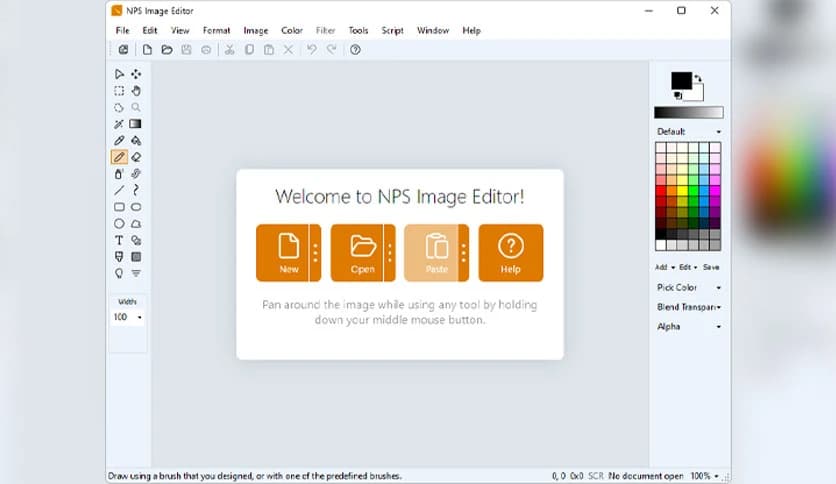836x484 pixels.
Task: Click the black-to-white gradient bar
Action: [689, 112]
